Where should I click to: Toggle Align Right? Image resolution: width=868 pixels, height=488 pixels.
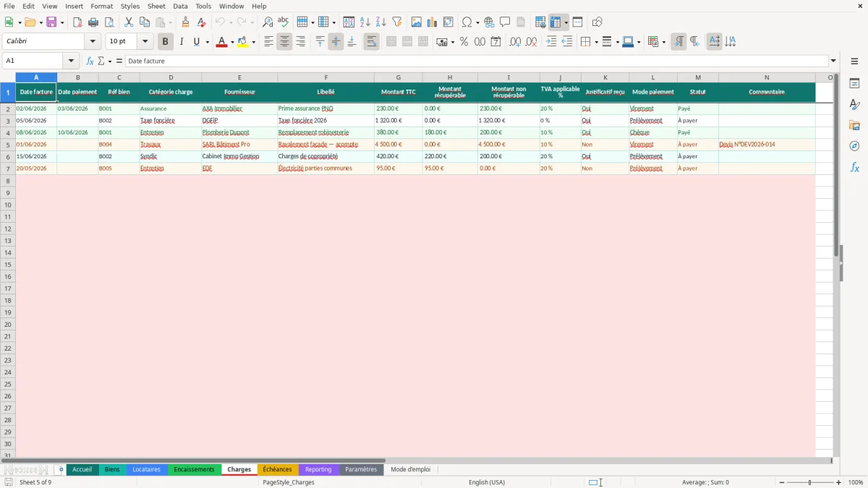[x=300, y=42]
